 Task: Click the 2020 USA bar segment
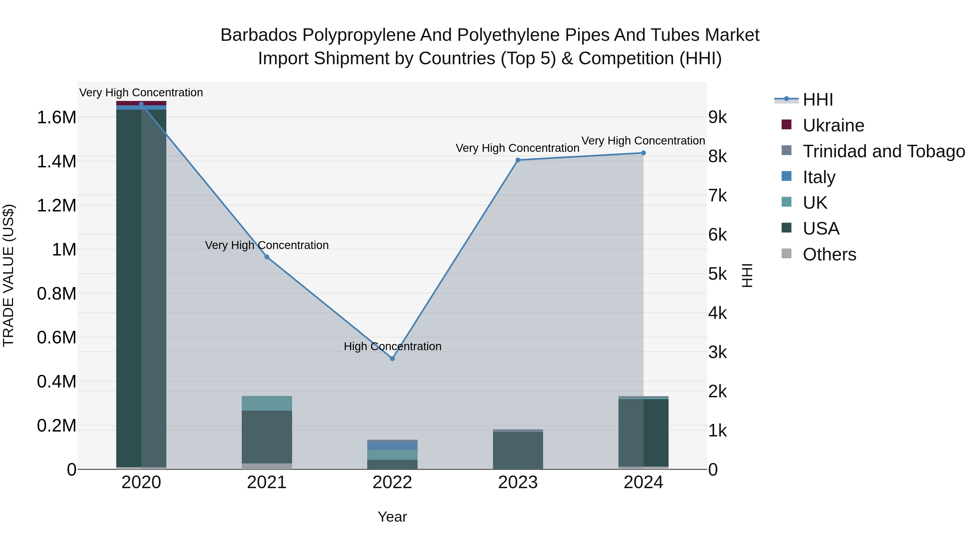tap(141, 288)
